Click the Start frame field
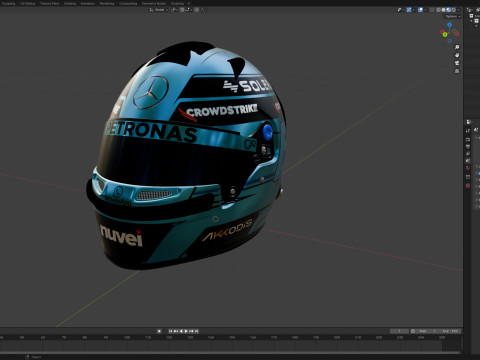 click(x=427, y=331)
